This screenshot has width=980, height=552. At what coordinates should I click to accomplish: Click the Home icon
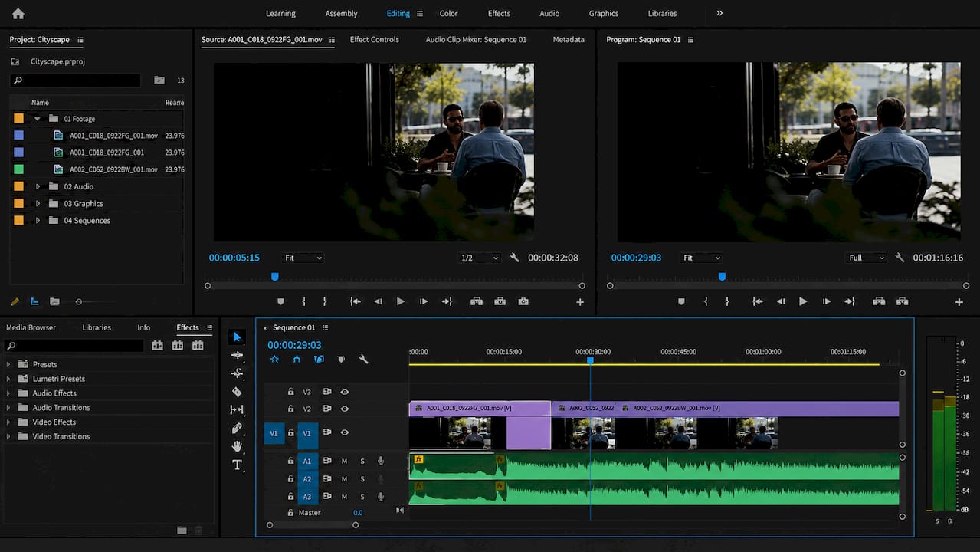[x=18, y=13]
